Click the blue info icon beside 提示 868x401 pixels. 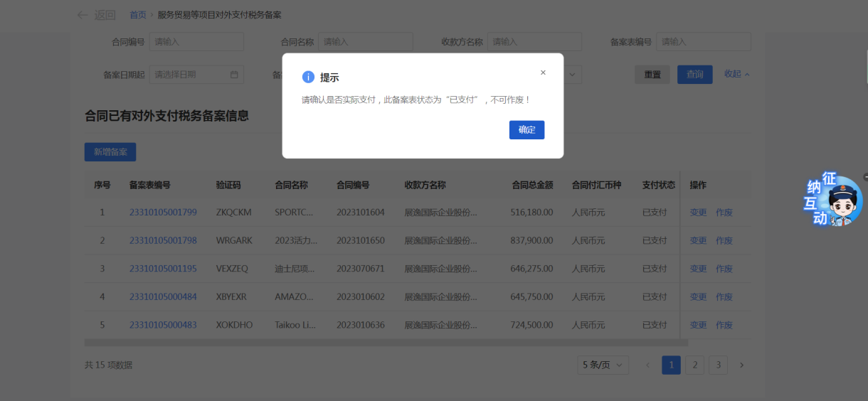(308, 77)
